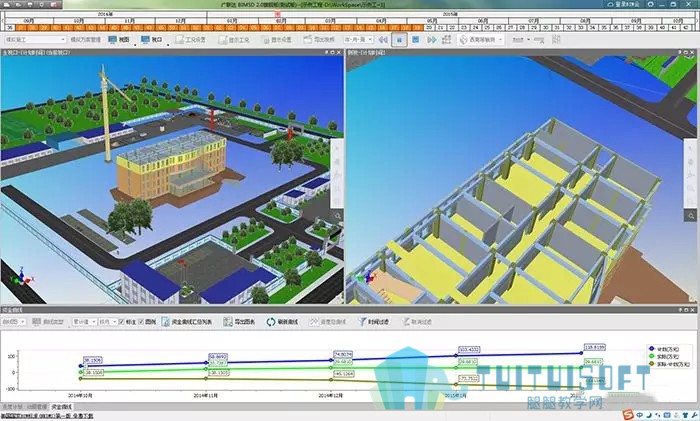Switch to the 进度计划 bottom tab
700x421 pixels.
coord(12,407)
